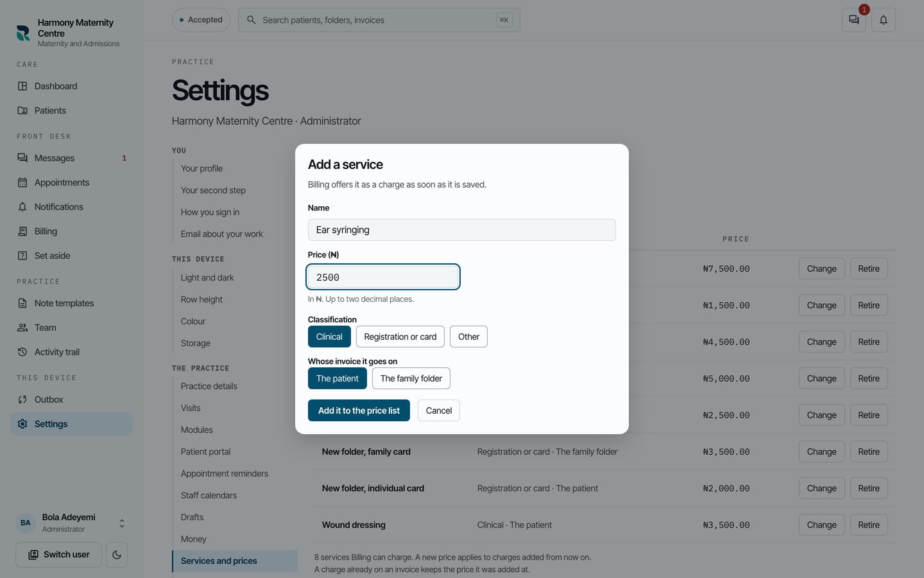Click the Price input field

pos(383,277)
